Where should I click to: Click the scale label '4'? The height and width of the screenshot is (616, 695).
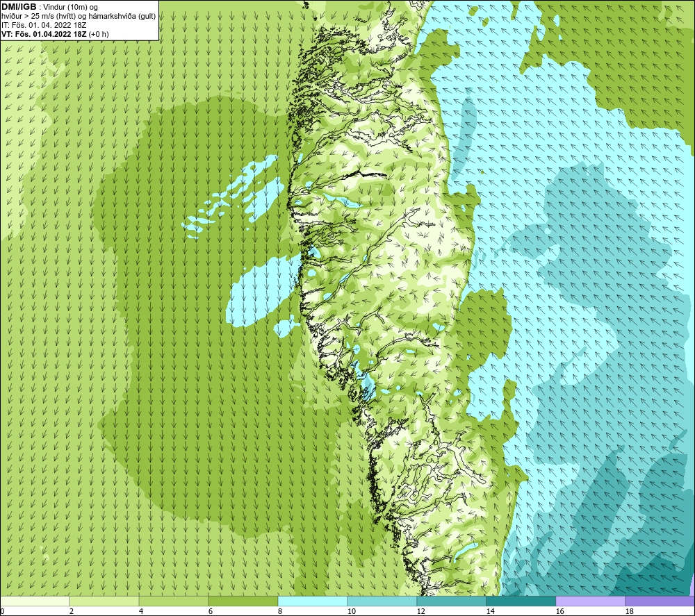click(x=141, y=612)
